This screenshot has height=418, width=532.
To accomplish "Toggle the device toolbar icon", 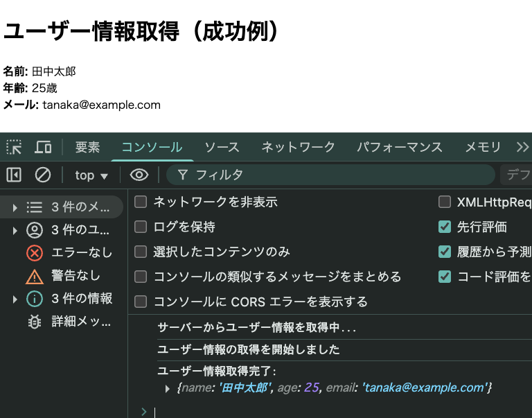I will [43, 147].
